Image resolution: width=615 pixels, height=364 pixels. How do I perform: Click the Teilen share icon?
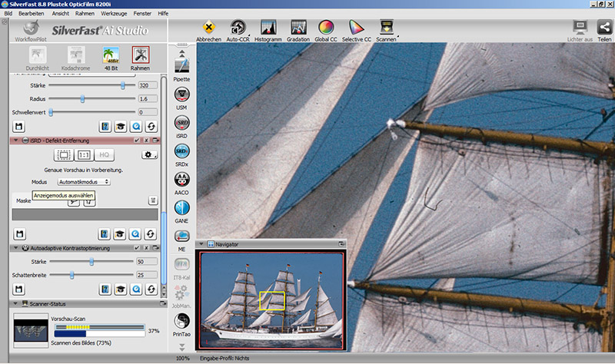(604, 28)
